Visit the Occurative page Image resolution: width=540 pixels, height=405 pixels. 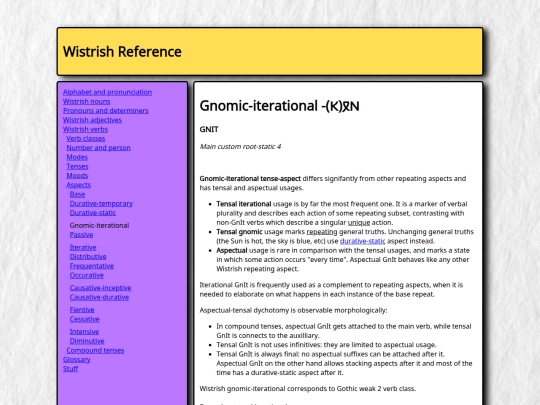coord(87,276)
